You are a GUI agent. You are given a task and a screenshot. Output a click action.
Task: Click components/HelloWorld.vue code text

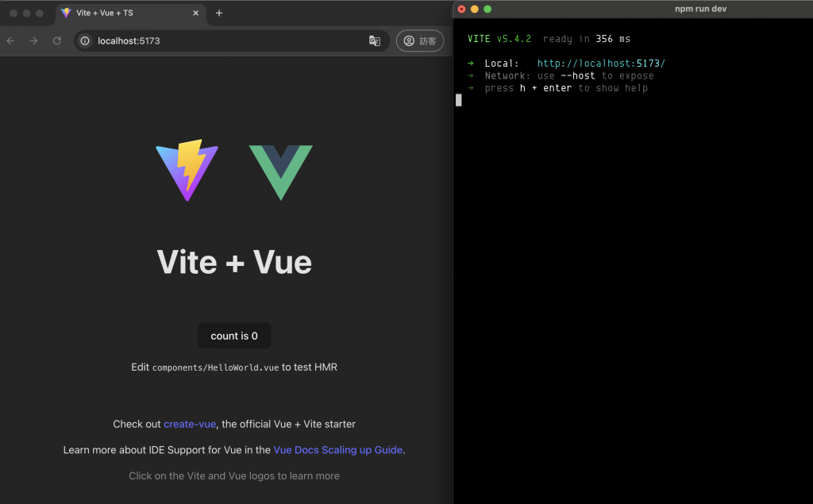[x=215, y=367]
